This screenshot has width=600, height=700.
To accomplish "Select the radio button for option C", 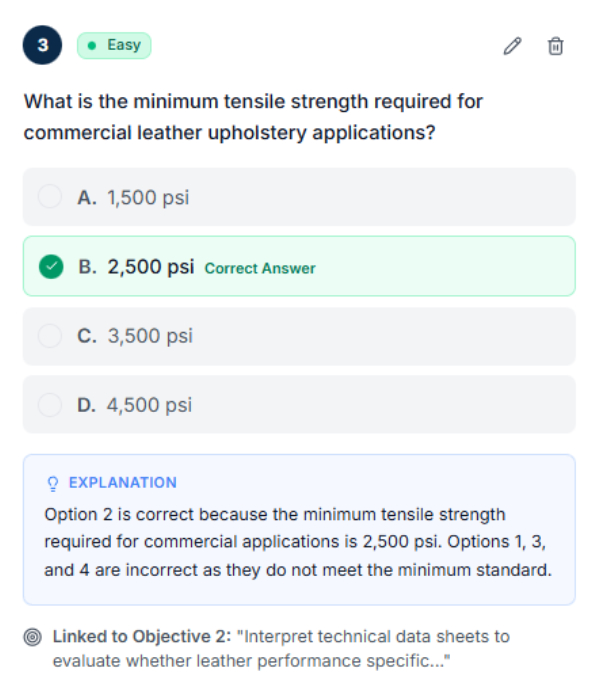I will [50, 336].
